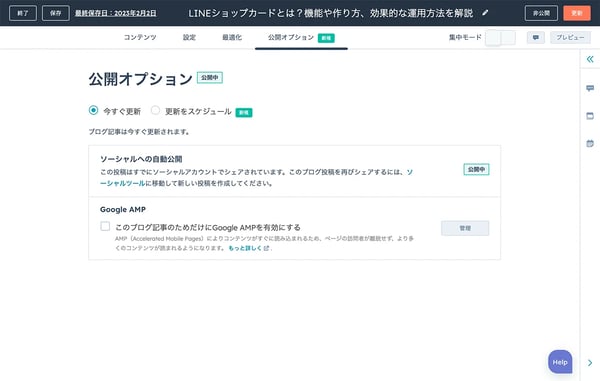The image size is (600, 381).
Task: Select the 今すぐ更新 radio button
Action: click(x=93, y=111)
